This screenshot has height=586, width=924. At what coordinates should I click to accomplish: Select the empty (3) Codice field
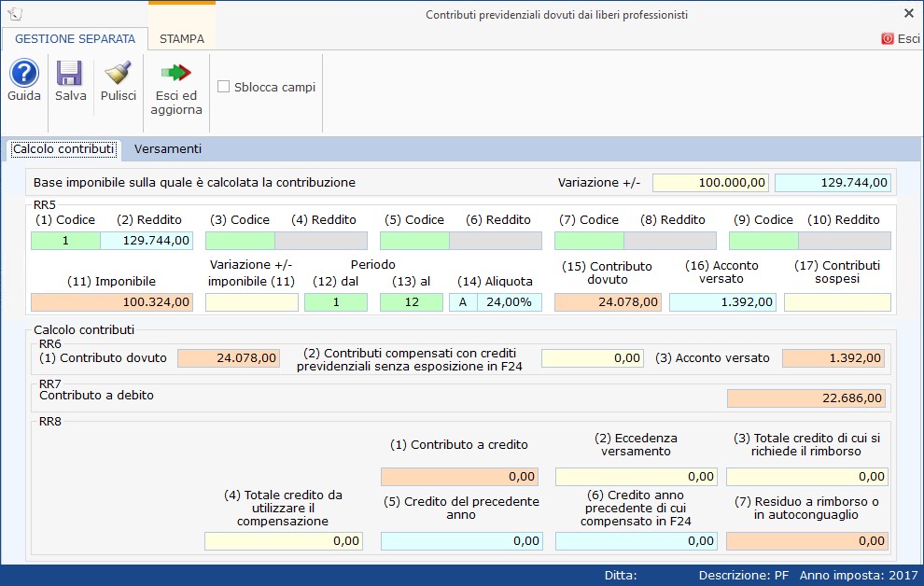click(240, 241)
